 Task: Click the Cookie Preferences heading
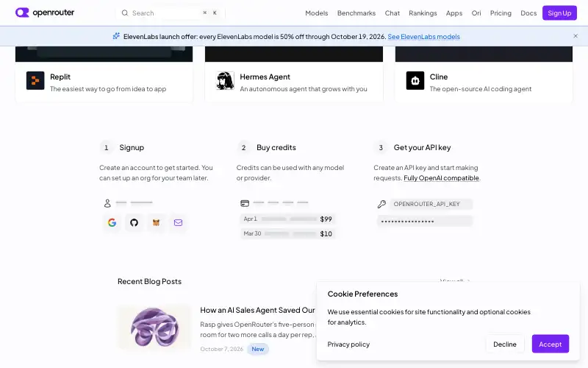tap(362, 294)
